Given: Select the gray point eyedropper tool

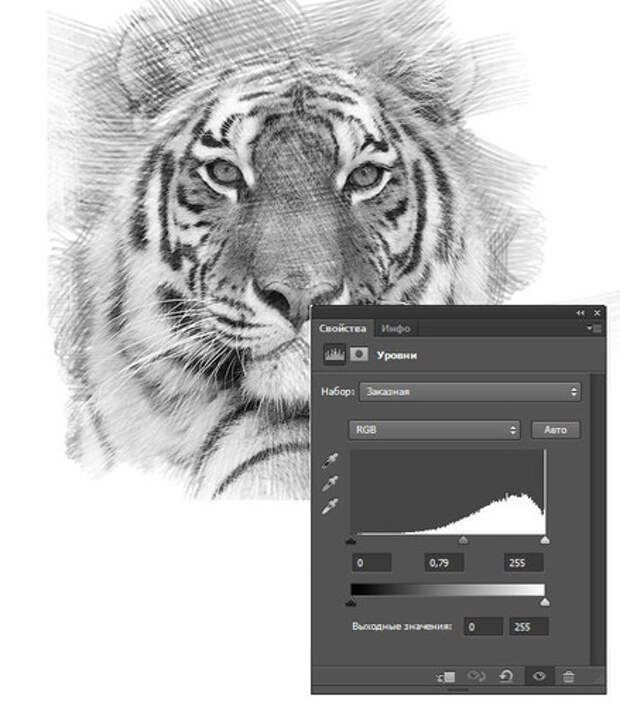Looking at the screenshot, I should pos(330,484).
